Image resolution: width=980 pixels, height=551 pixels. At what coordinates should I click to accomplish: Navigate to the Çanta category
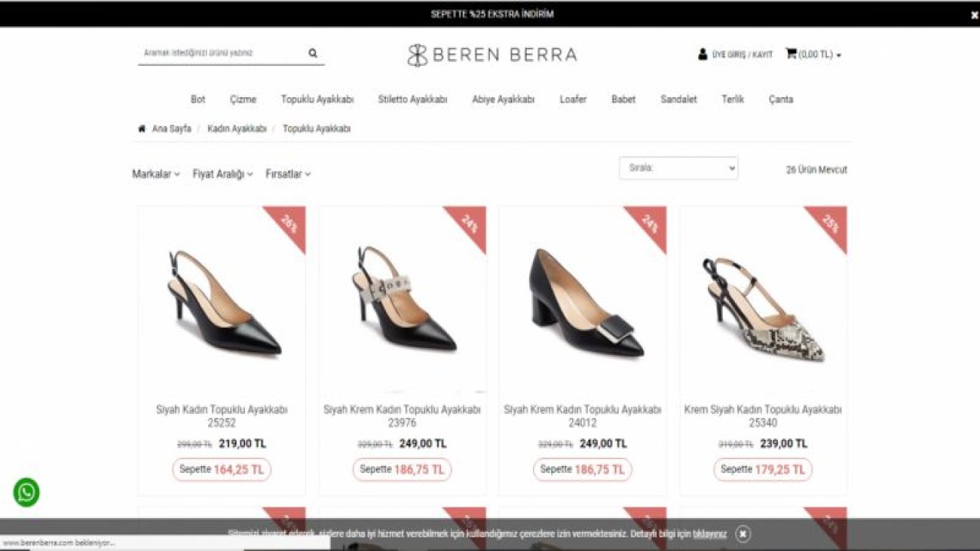pyautogui.click(x=780, y=99)
